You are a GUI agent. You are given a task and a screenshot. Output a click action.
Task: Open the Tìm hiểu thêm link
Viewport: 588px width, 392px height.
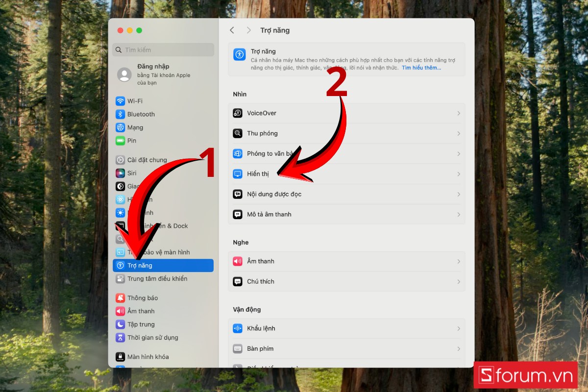[421, 68]
